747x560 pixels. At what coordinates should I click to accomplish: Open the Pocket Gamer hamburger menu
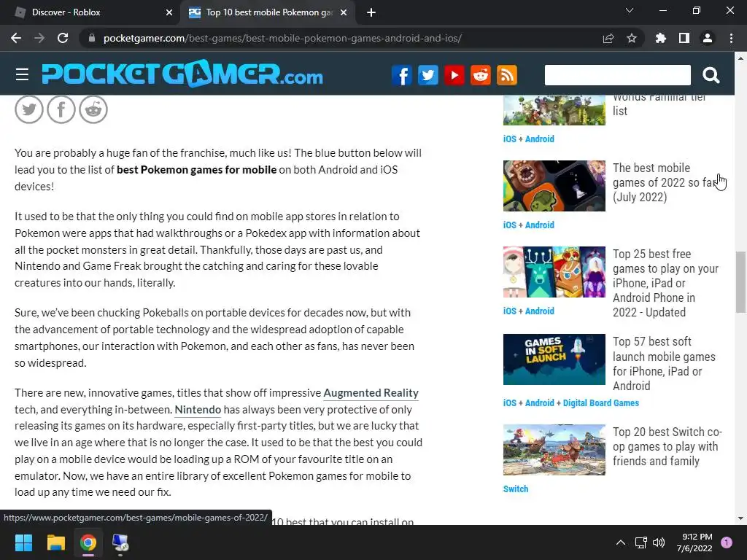[x=22, y=75]
